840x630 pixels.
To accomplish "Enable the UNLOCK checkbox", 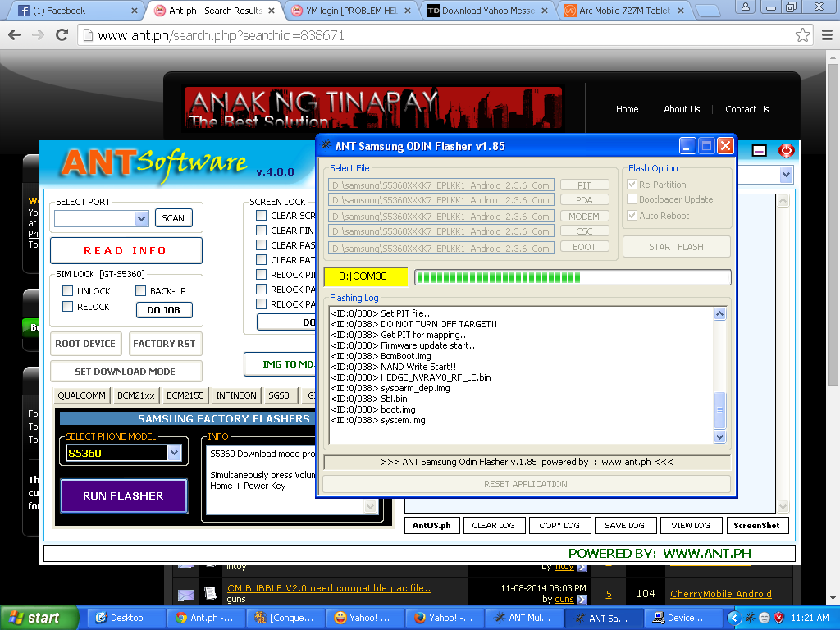I will click(x=68, y=291).
